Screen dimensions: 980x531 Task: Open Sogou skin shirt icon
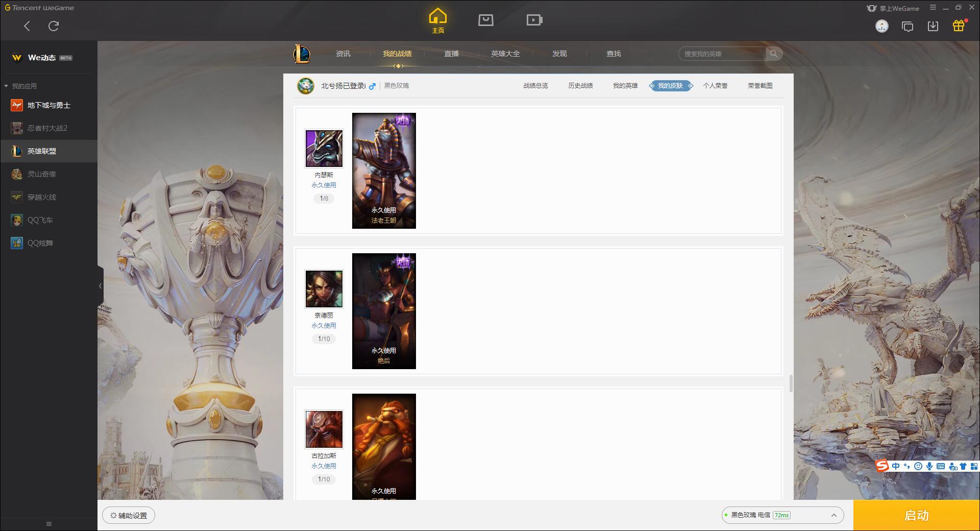coord(963,466)
